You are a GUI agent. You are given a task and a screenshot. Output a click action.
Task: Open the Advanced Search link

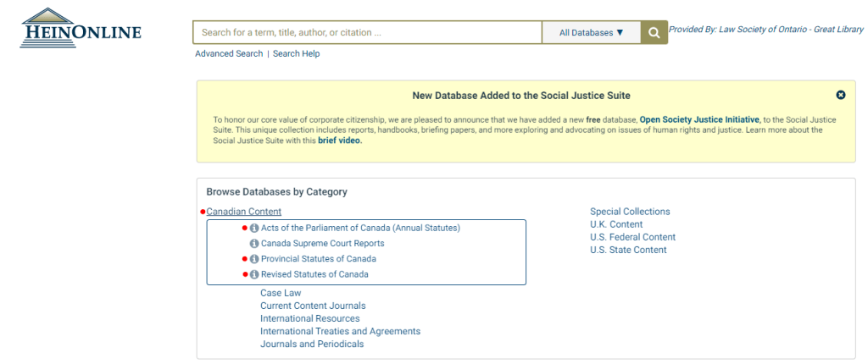pyautogui.click(x=229, y=53)
